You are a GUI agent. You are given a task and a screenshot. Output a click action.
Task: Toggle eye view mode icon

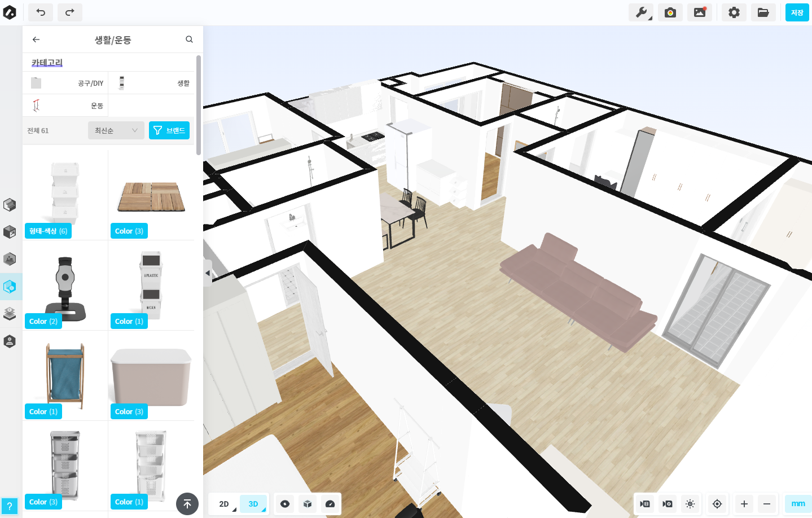pos(285,504)
